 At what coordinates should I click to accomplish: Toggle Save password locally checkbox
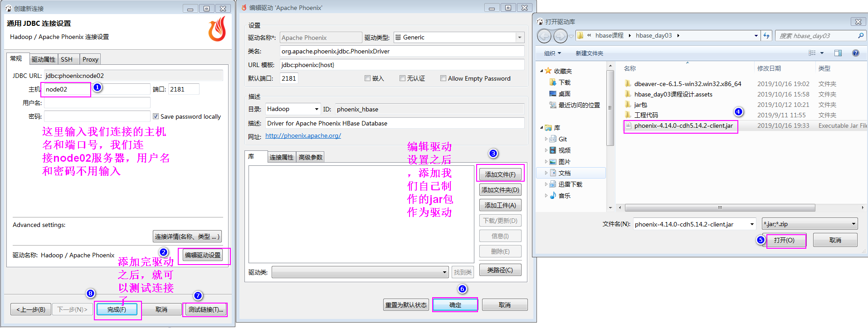(156, 116)
